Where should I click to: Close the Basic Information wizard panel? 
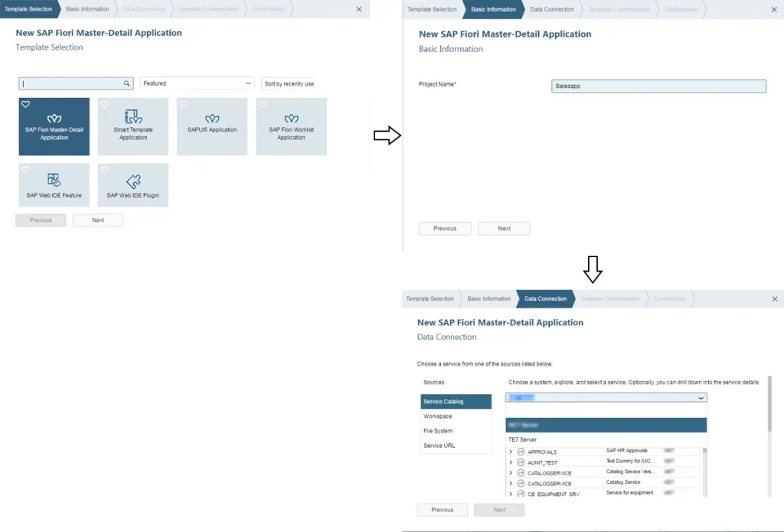pos(774,9)
